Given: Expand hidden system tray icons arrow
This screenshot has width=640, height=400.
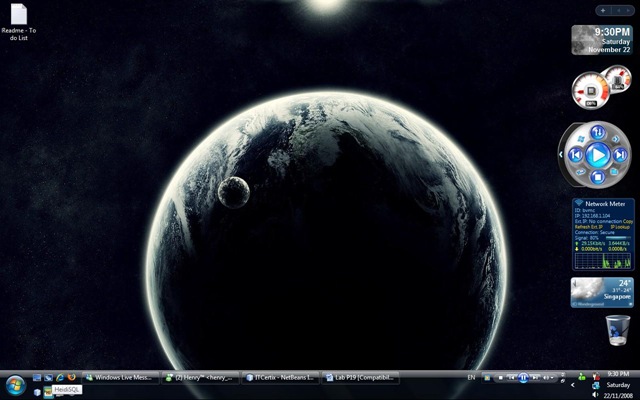Looking at the screenshot, I should pos(573,385).
